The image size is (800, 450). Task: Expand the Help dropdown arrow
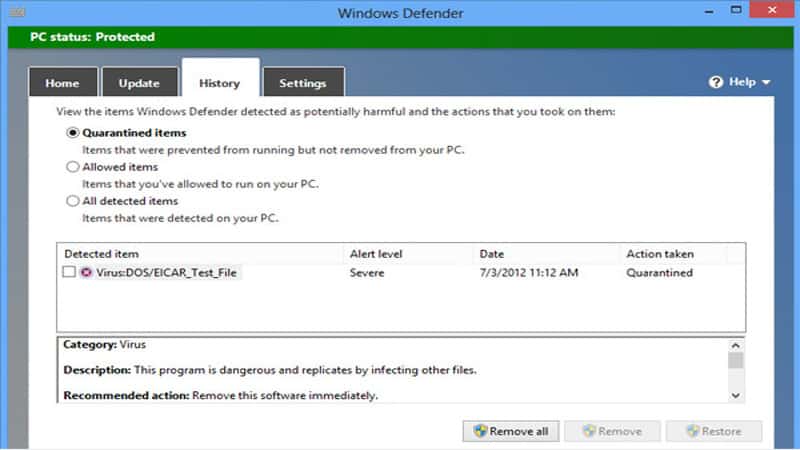click(x=766, y=82)
